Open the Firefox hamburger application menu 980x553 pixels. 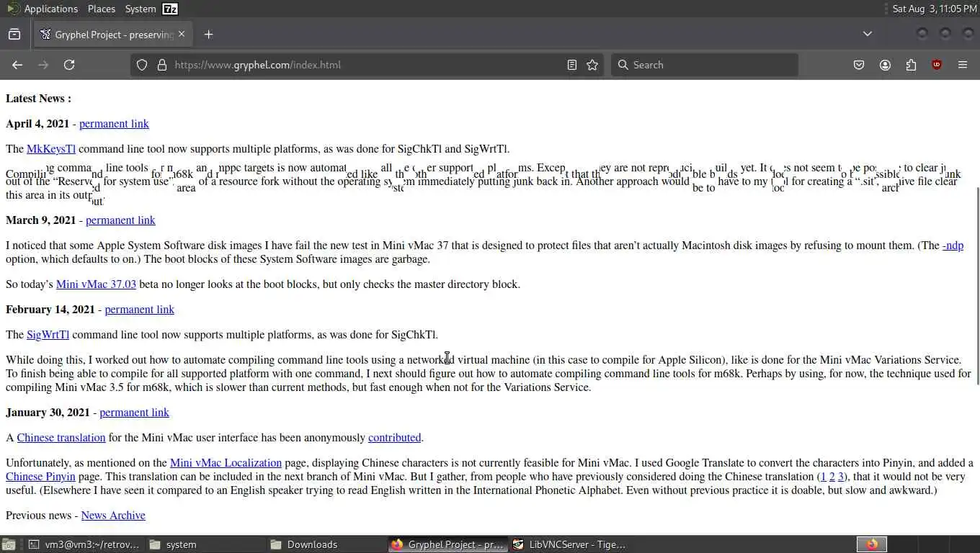pos(963,65)
